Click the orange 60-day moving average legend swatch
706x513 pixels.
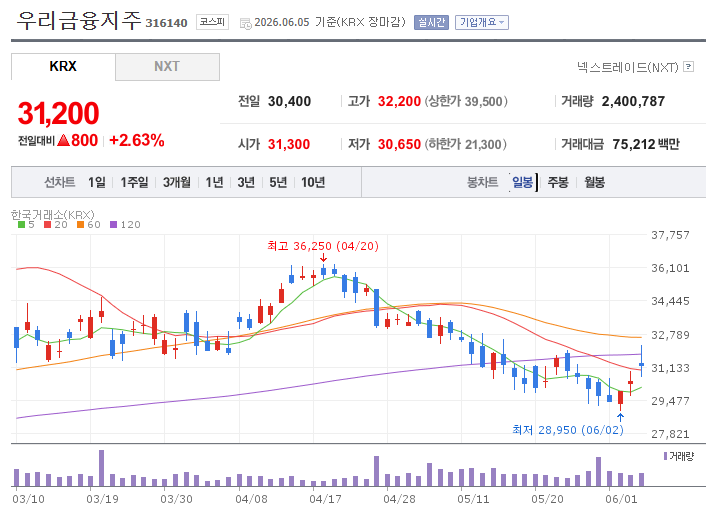click(80, 224)
